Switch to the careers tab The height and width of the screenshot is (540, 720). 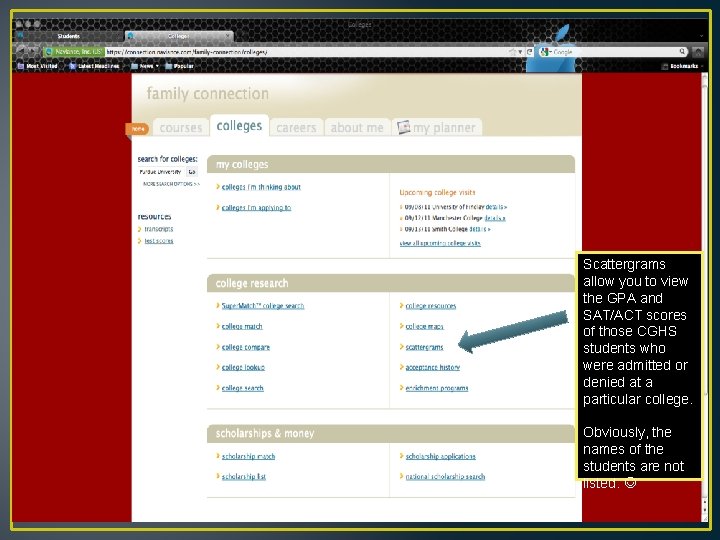pyautogui.click(x=296, y=128)
